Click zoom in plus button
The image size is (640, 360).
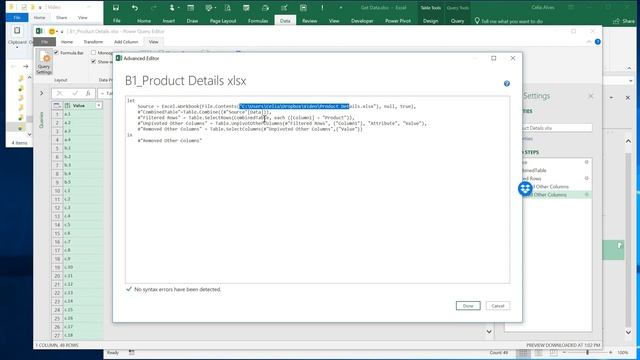611,353
